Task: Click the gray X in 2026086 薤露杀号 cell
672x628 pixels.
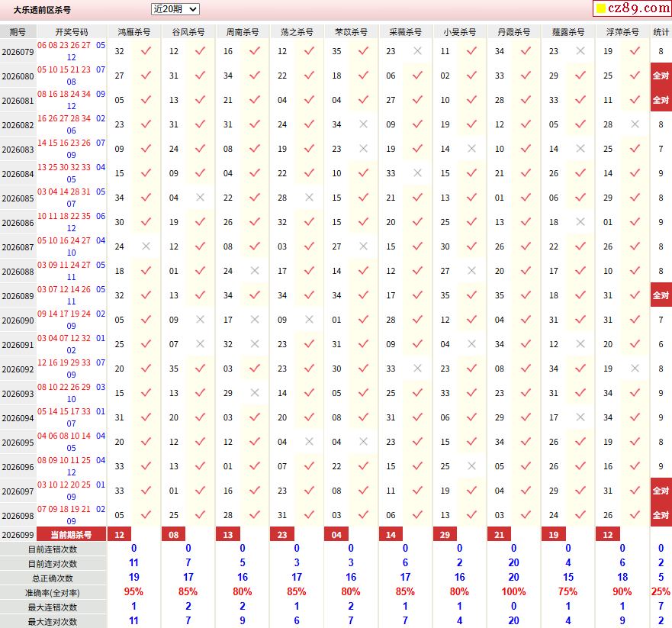Action: 580,222
